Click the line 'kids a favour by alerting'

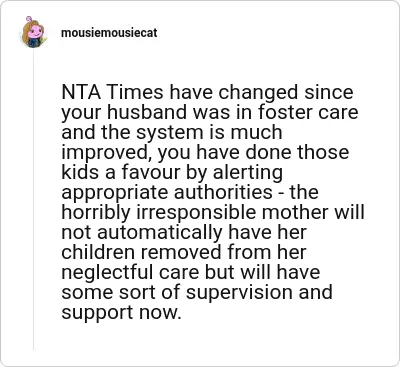pos(172,172)
